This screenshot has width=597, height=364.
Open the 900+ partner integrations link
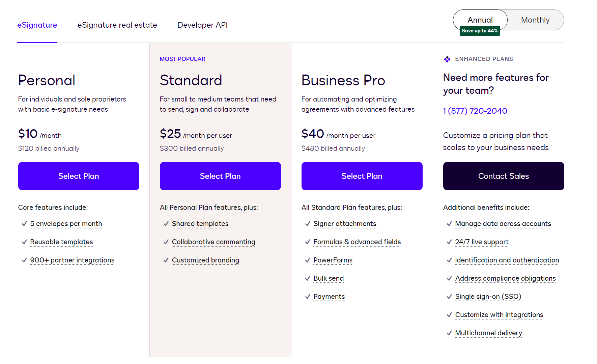pos(72,260)
